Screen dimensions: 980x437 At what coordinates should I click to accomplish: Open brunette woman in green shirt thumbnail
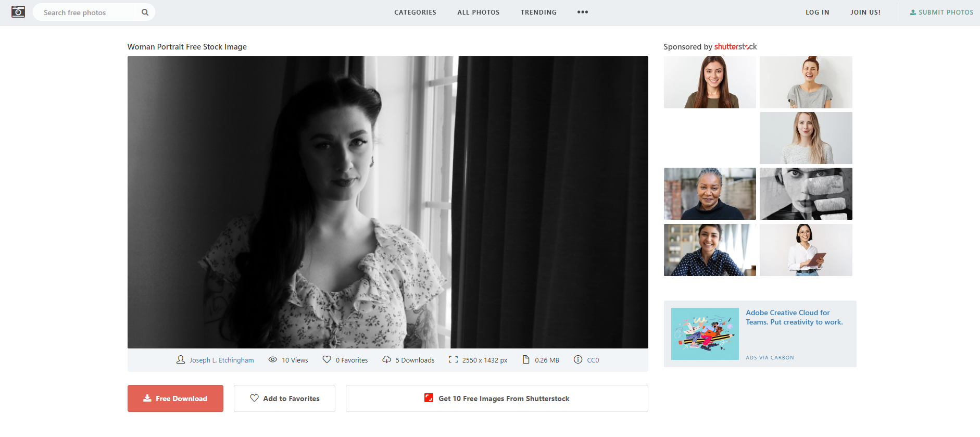coord(710,82)
